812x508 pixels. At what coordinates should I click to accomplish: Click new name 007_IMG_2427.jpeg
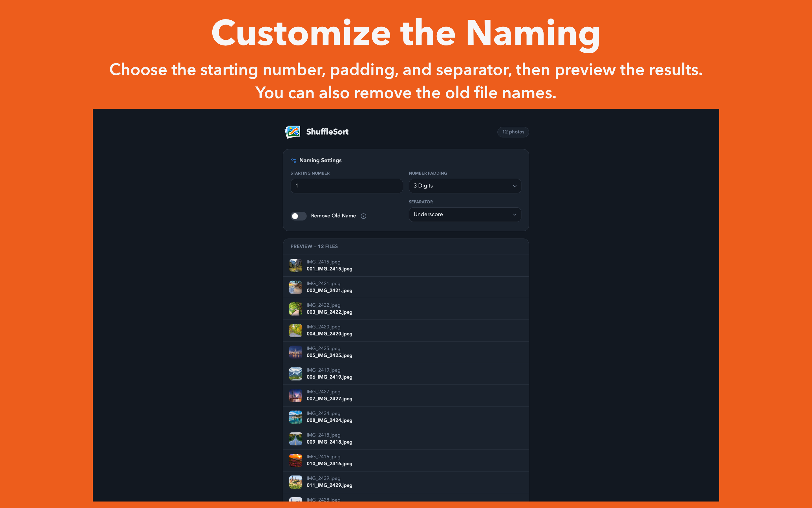(329, 399)
